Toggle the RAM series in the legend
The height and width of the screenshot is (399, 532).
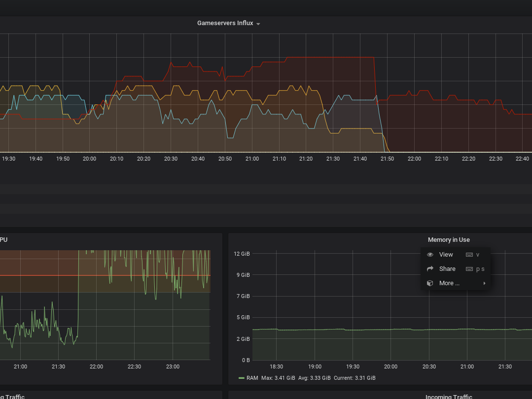(252, 378)
